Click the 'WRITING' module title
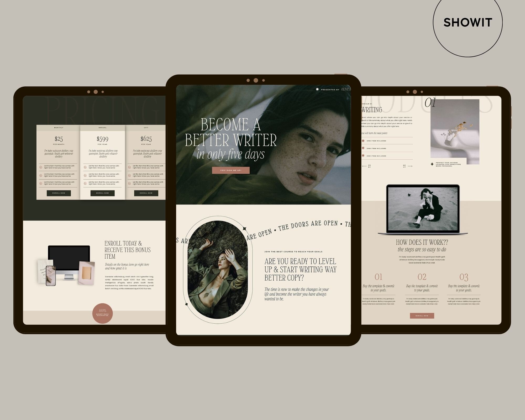This screenshot has width=525, height=420. coord(372,110)
